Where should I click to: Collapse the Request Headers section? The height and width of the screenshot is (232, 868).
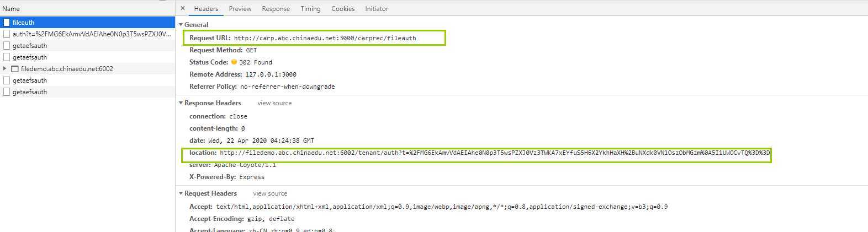click(181, 193)
